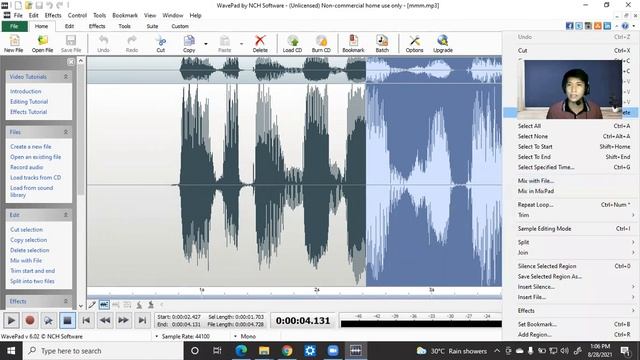This screenshot has height=360, width=640.
Task: Click Trim start and end link
Action: [32, 271]
